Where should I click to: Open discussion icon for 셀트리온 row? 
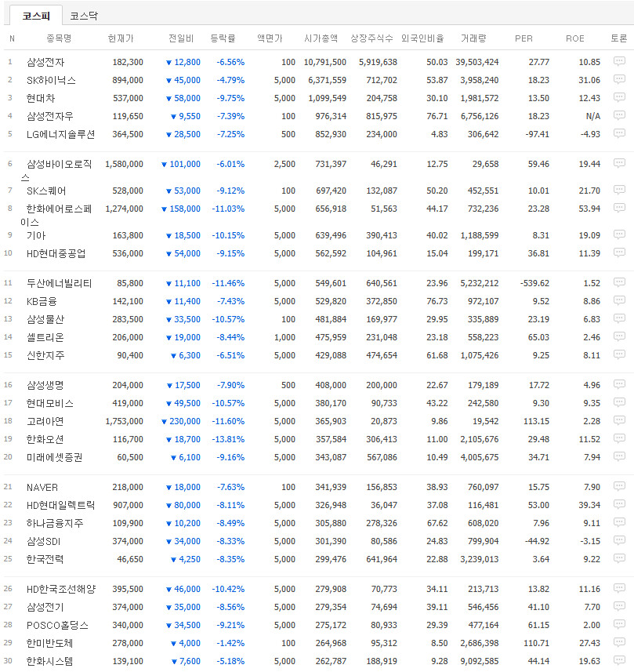(x=619, y=336)
